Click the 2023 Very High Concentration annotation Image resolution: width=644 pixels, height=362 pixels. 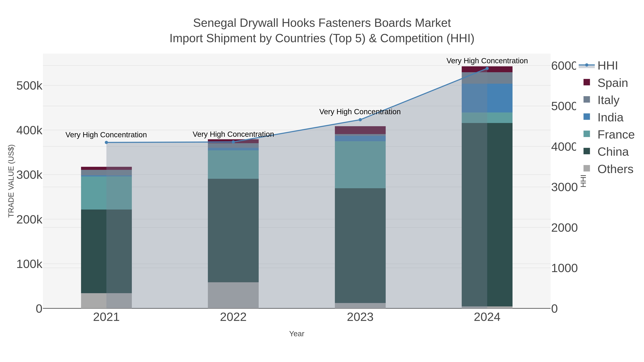pos(360,112)
